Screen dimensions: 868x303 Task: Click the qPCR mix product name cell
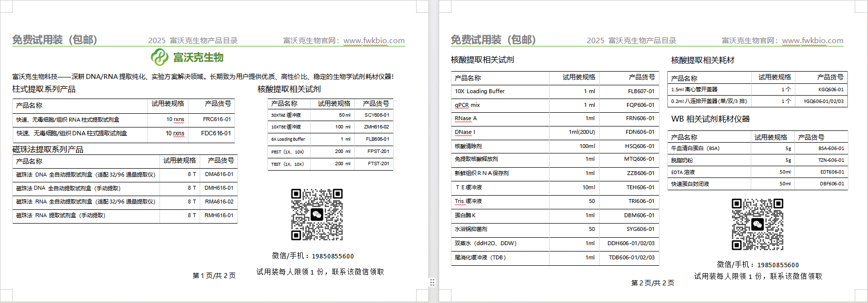(467, 105)
